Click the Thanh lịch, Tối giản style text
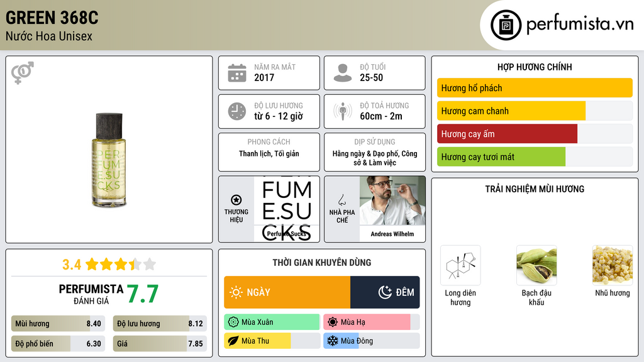The width and height of the screenshot is (644, 362). tap(269, 153)
